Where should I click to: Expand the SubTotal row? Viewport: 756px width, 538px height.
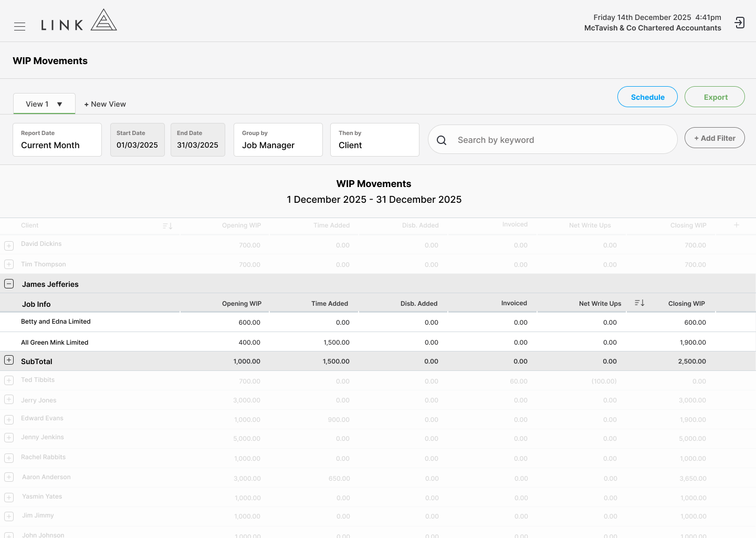pyautogui.click(x=9, y=360)
